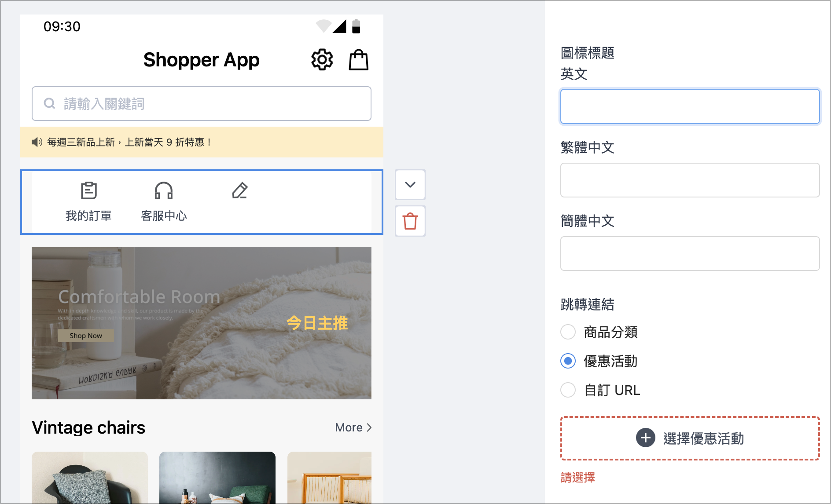Click the plus icon for 選擇優惠活動

(646, 438)
